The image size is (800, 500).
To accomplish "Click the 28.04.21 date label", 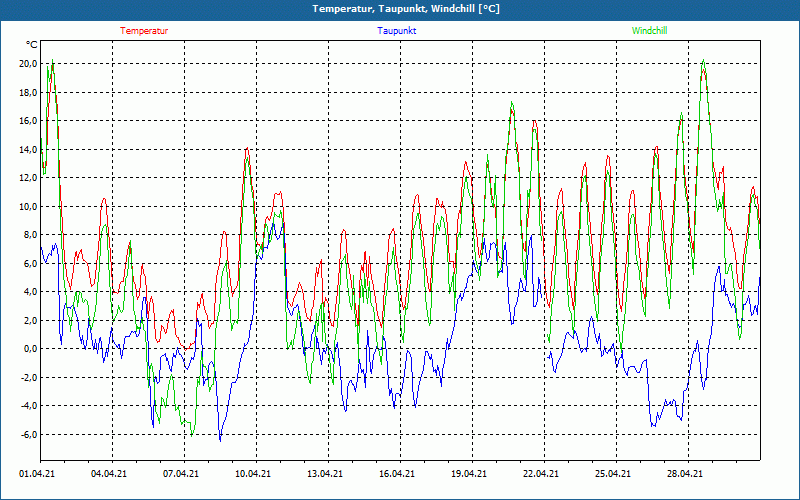I will click(x=685, y=474).
